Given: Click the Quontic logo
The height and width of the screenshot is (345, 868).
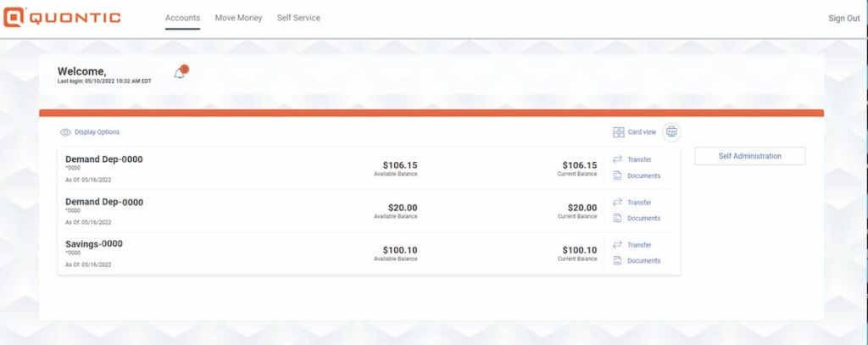Looking at the screenshot, I should click(61, 17).
